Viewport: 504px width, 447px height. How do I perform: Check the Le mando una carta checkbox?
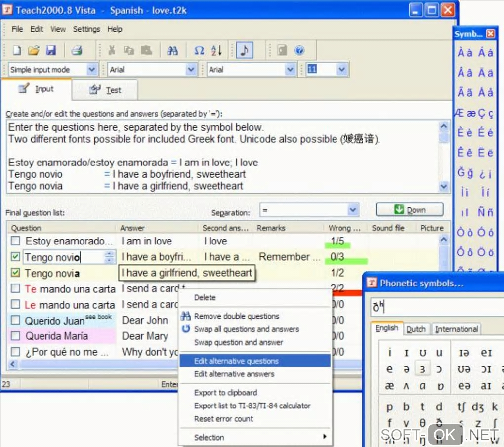tap(15, 304)
